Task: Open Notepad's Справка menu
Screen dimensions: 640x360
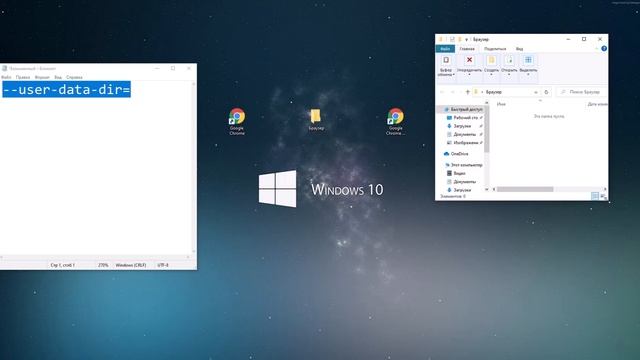Action: pos(74,77)
